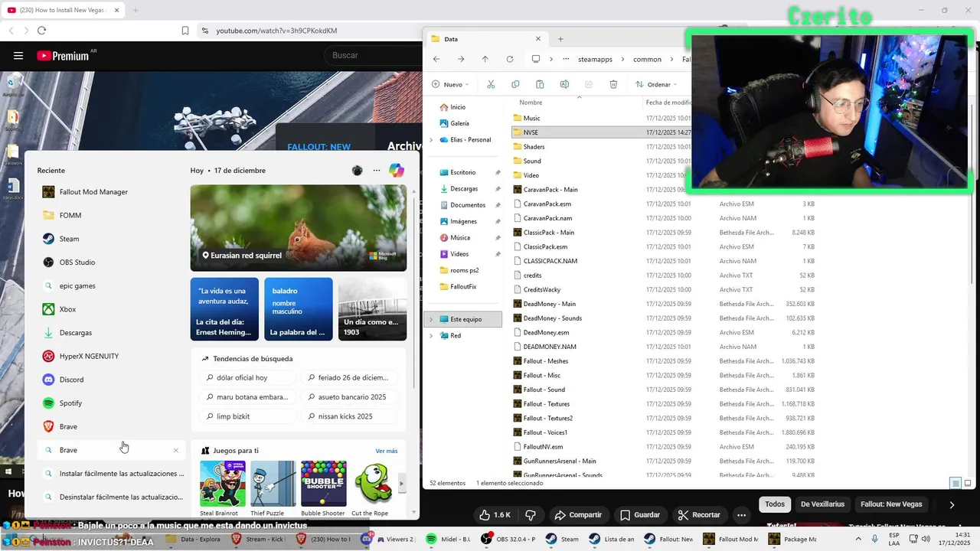The image size is (980, 551).
Task: Open Copilot icon in search panel
Action: [x=397, y=171]
